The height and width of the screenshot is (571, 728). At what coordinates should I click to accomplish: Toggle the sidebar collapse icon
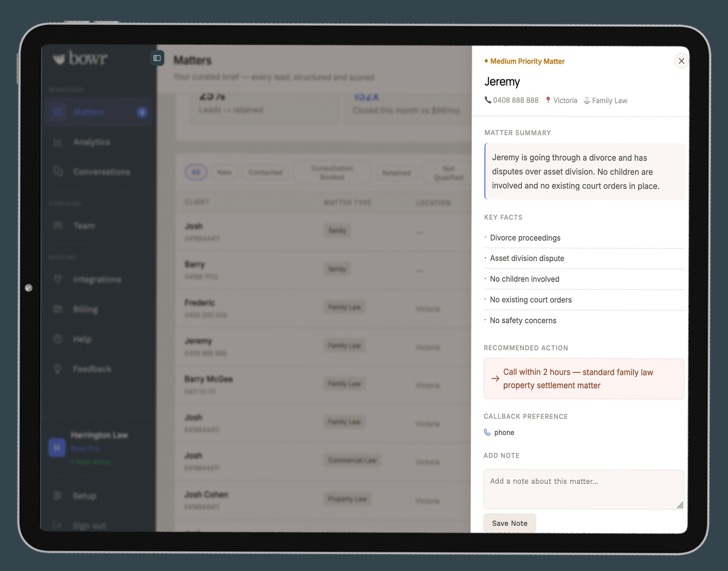157,58
